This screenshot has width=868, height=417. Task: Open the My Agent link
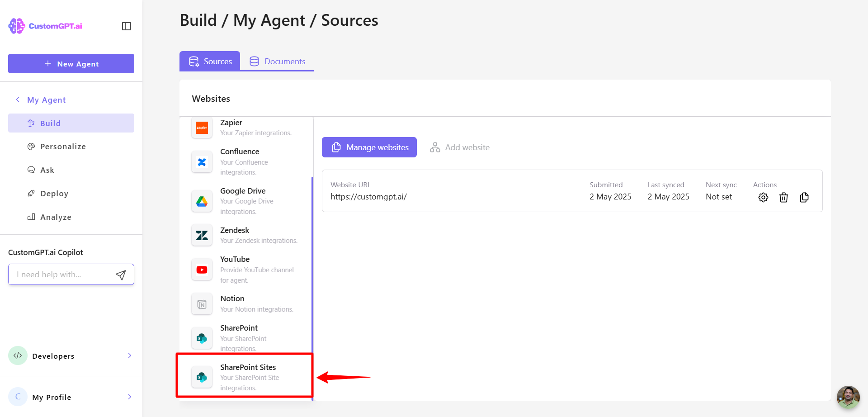[47, 100]
